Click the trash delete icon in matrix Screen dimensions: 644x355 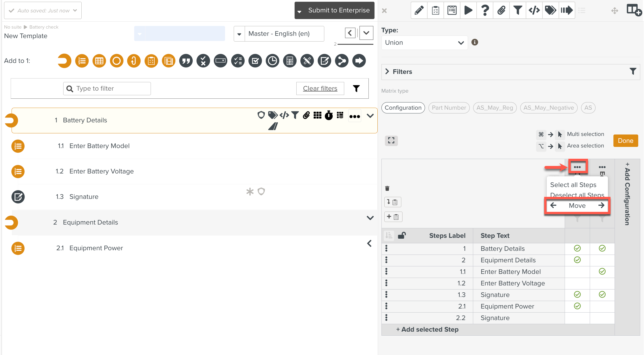coord(387,188)
